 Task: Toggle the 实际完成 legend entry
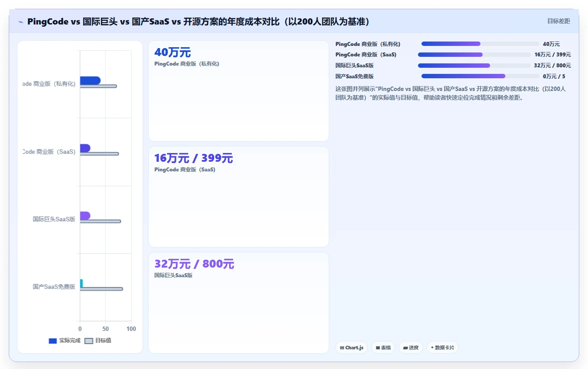click(x=65, y=341)
